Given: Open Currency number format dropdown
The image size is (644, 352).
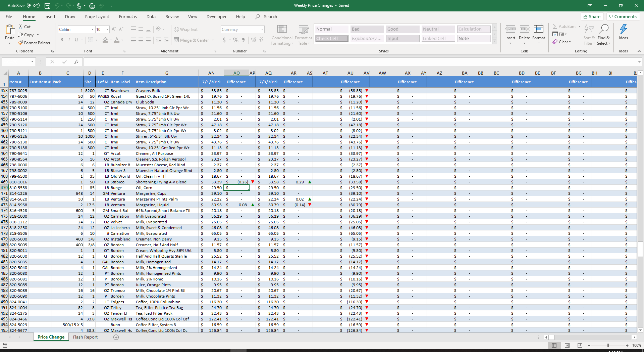Looking at the screenshot, I should pos(262,30).
